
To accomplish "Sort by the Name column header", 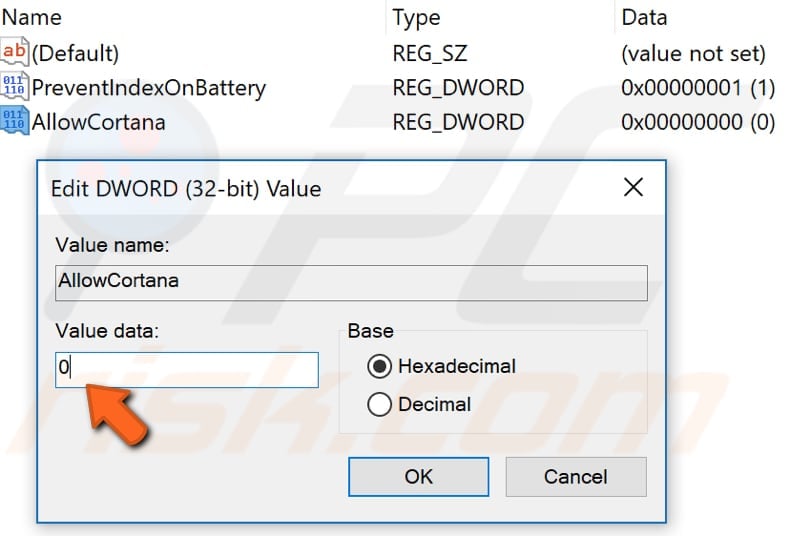I will (x=32, y=18).
